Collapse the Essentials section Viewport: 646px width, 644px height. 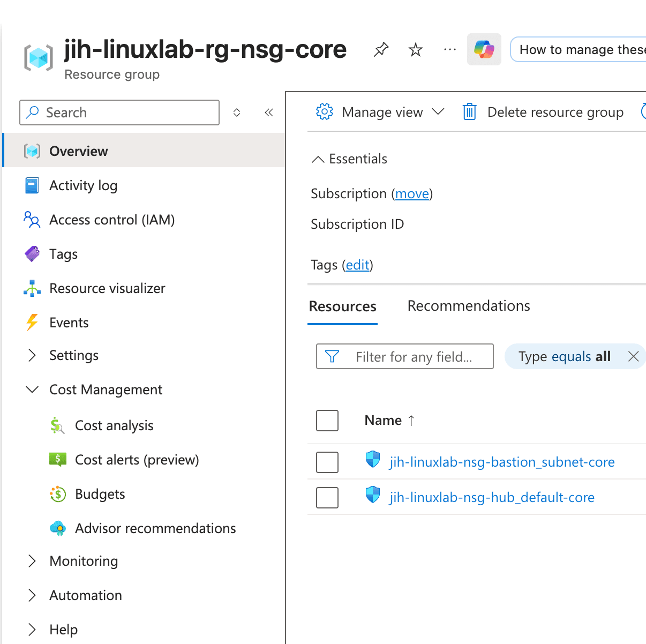318,159
